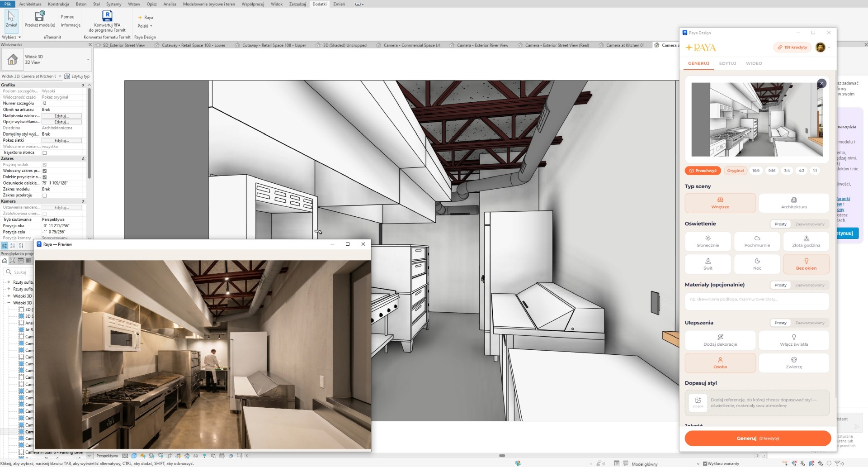Select the Złota godzina lighting option
Viewport: 868px width, 467px height.
[806, 241]
